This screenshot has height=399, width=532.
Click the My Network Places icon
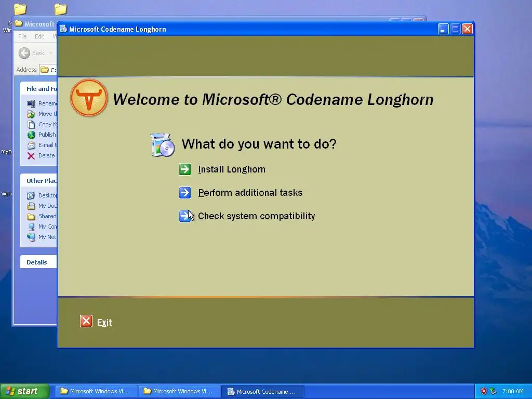(x=31, y=237)
